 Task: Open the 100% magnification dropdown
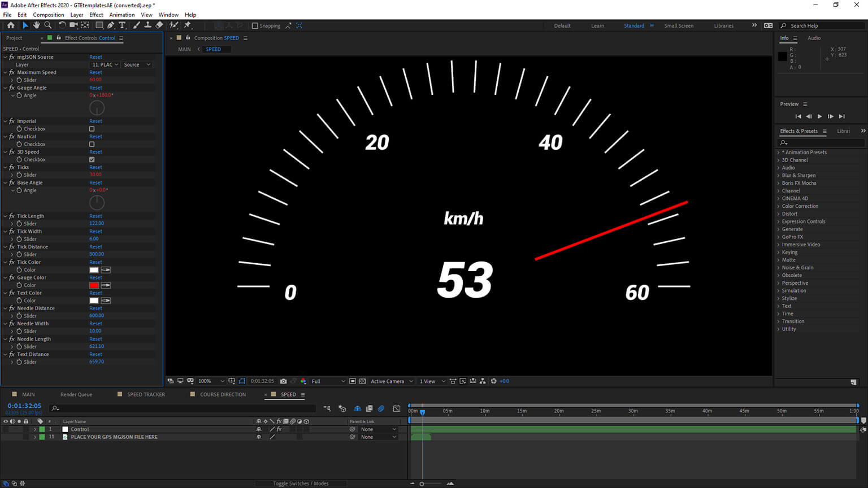pyautogui.click(x=211, y=381)
